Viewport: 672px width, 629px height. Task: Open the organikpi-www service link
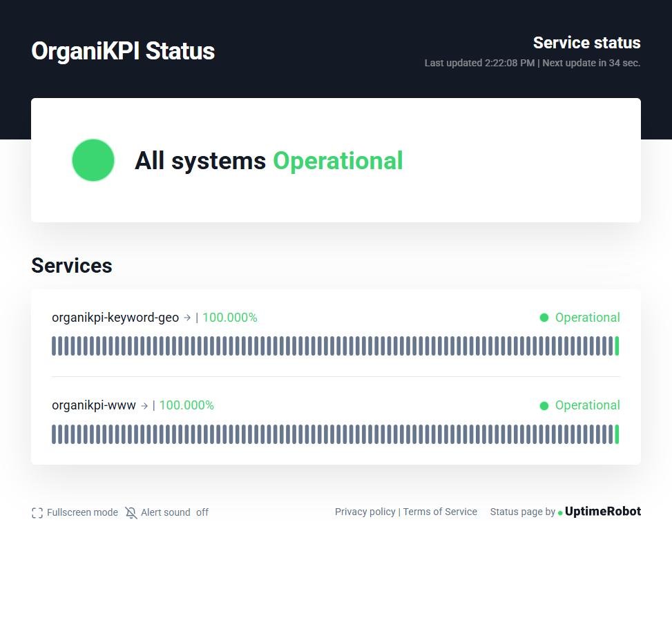(x=93, y=405)
